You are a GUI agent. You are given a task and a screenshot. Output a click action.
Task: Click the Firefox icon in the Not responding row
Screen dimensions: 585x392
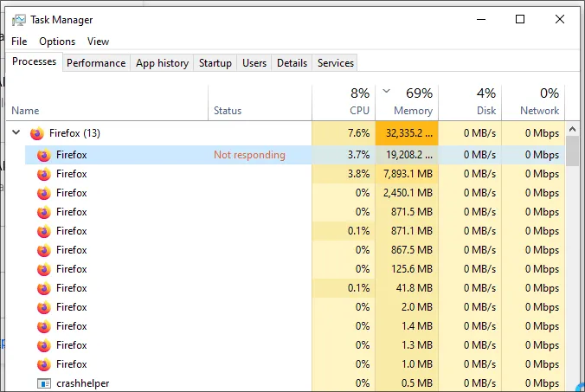(44, 155)
